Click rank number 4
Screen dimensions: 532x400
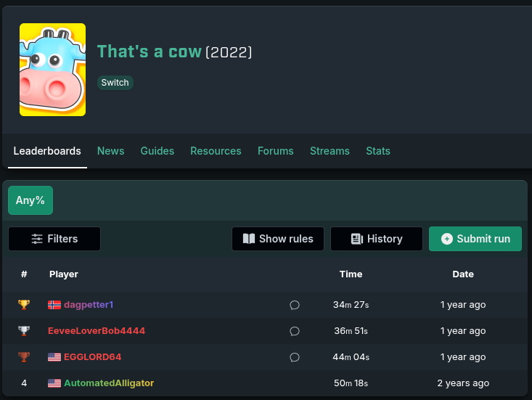[24, 383]
